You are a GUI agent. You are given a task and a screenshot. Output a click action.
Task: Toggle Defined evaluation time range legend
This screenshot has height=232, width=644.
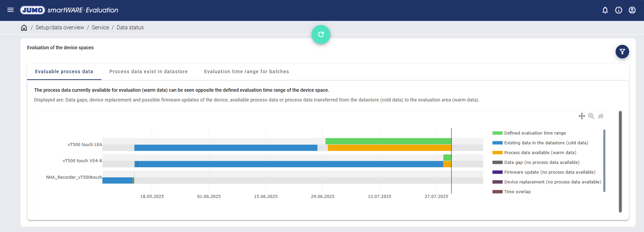[x=535, y=133]
